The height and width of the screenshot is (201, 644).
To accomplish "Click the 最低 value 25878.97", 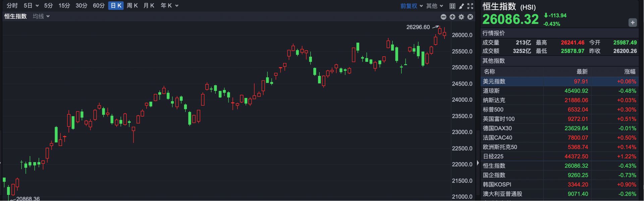I will pyautogui.click(x=573, y=51).
